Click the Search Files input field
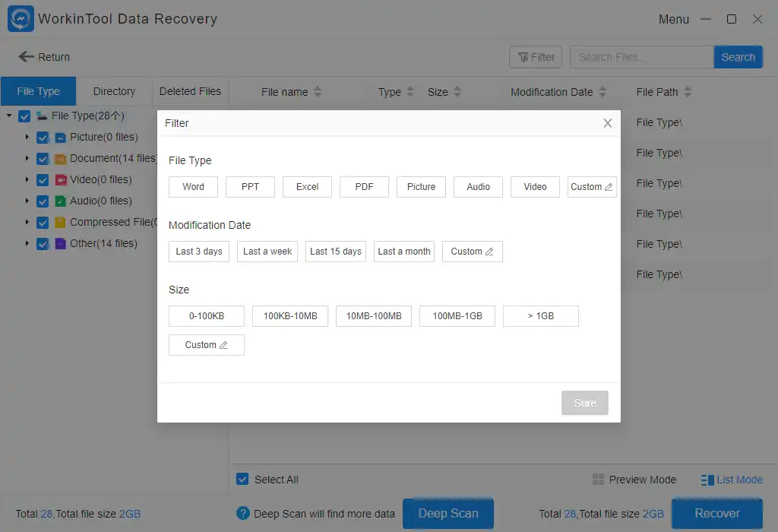Viewport: 778px width, 532px height. (x=642, y=57)
